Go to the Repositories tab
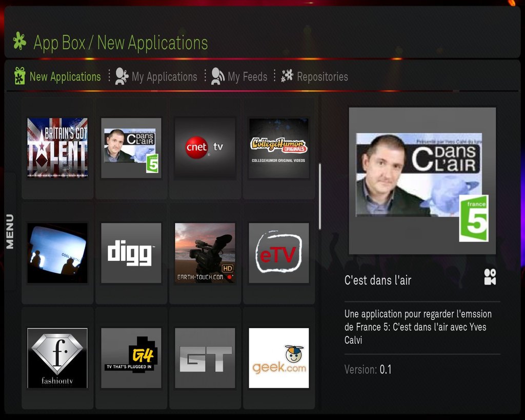The image size is (525, 420). [x=314, y=76]
